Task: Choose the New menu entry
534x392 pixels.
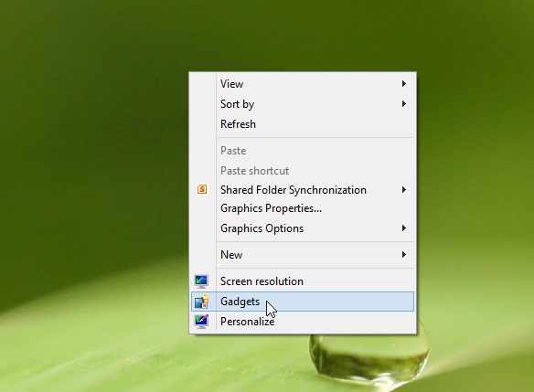Action: tap(303, 255)
